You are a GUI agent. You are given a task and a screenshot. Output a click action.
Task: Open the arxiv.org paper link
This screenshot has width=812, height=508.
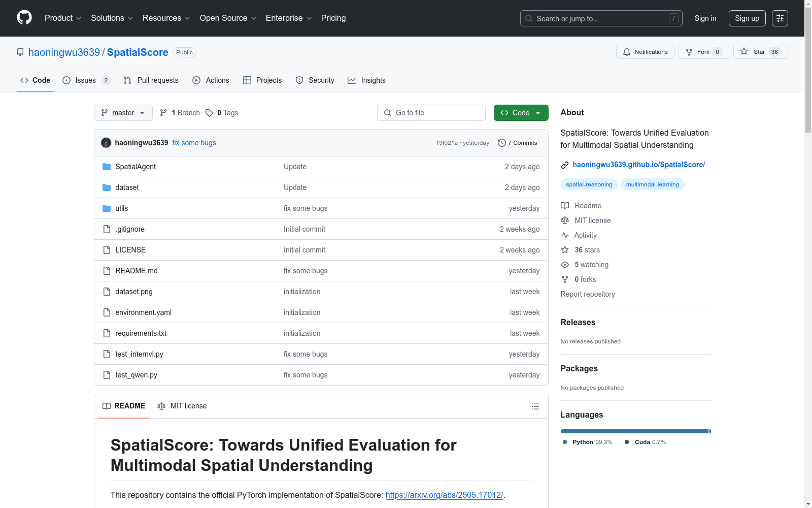[444, 495]
